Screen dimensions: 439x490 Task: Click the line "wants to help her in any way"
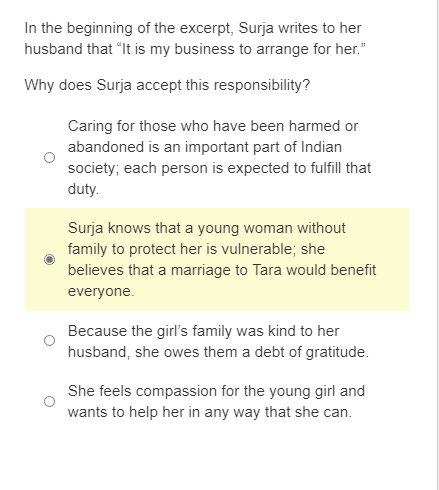(x=210, y=412)
